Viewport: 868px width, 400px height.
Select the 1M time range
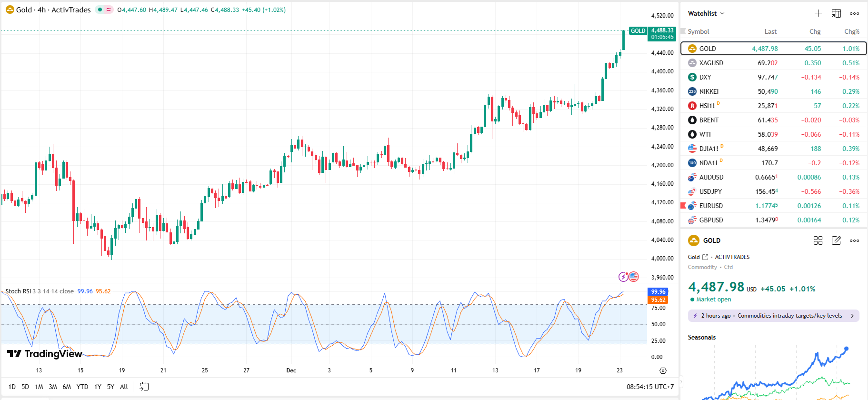[x=39, y=387]
